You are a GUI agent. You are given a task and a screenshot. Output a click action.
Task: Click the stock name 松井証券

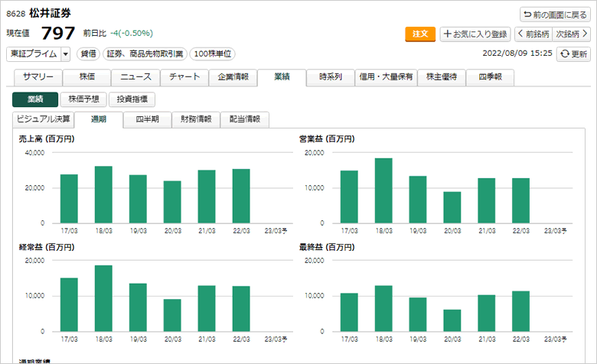pos(50,13)
